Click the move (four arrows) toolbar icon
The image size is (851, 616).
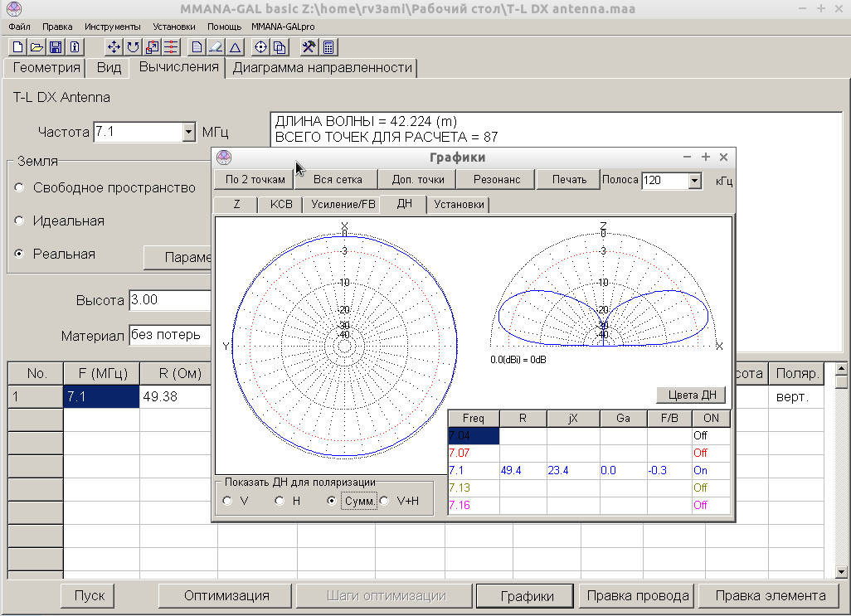tap(114, 47)
